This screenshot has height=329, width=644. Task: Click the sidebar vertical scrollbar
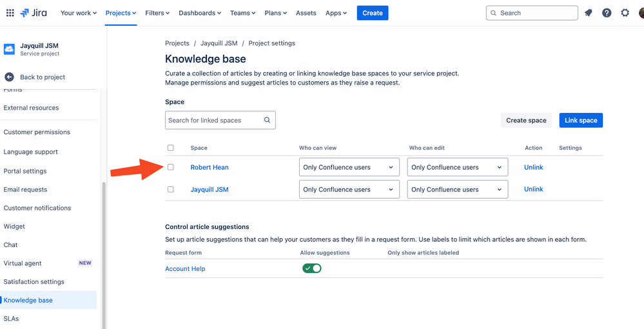103,255
